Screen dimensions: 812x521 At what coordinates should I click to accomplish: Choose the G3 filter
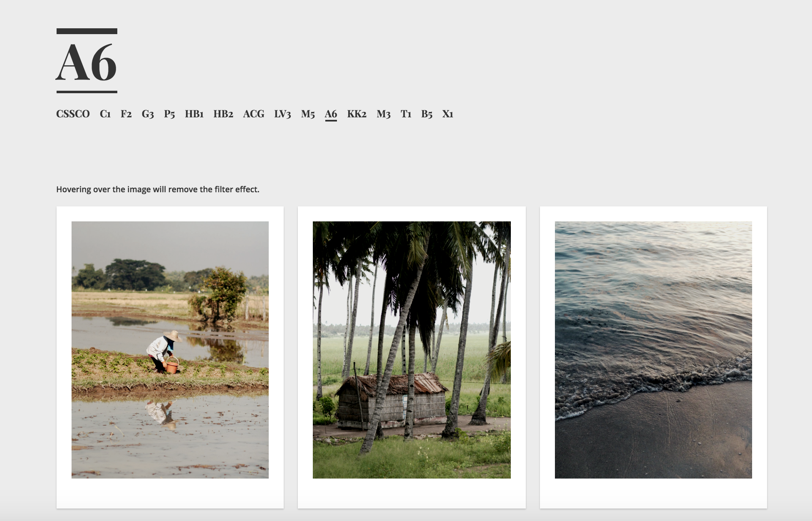pos(148,114)
